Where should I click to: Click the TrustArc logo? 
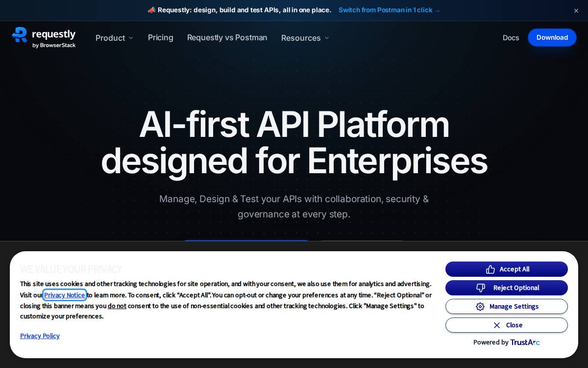click(525, 342)
